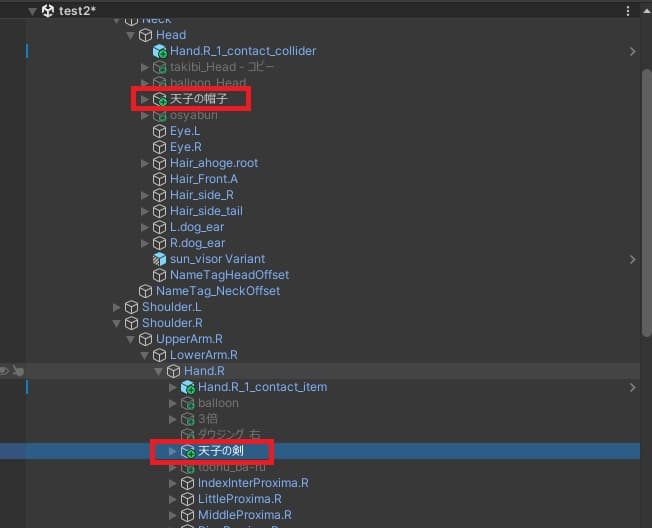This screenshot has height=528, width=652.
Task: Open prefab arrow for sun_visor Variant
Action: 632,259
